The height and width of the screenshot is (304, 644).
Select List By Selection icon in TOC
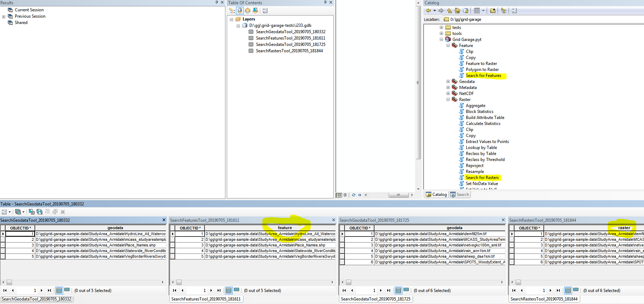click(255, 11)
